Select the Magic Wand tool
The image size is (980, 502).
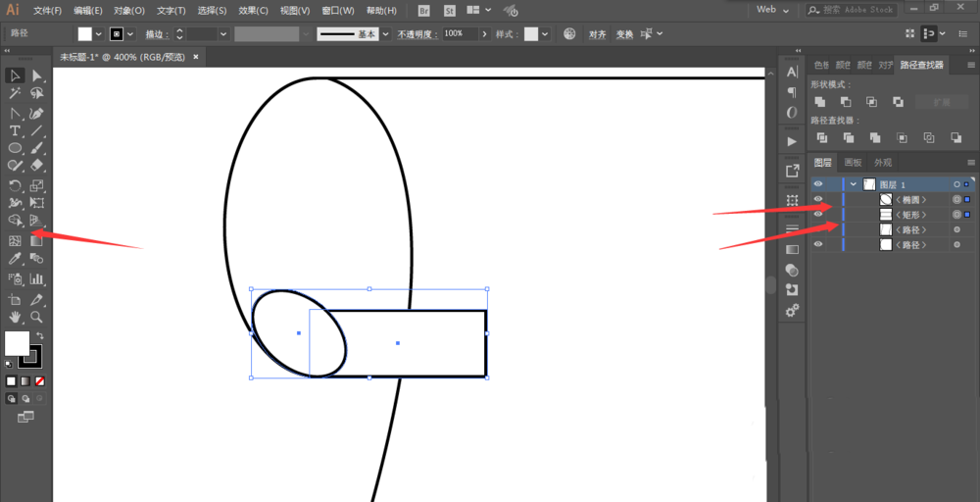15,94
